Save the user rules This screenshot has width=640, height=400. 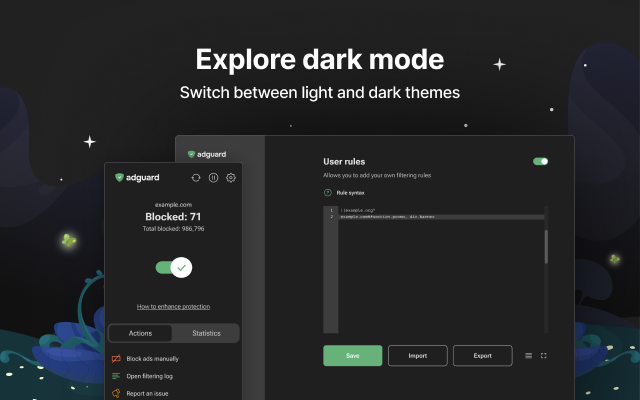pyautogui.click(x=353, y=356)
